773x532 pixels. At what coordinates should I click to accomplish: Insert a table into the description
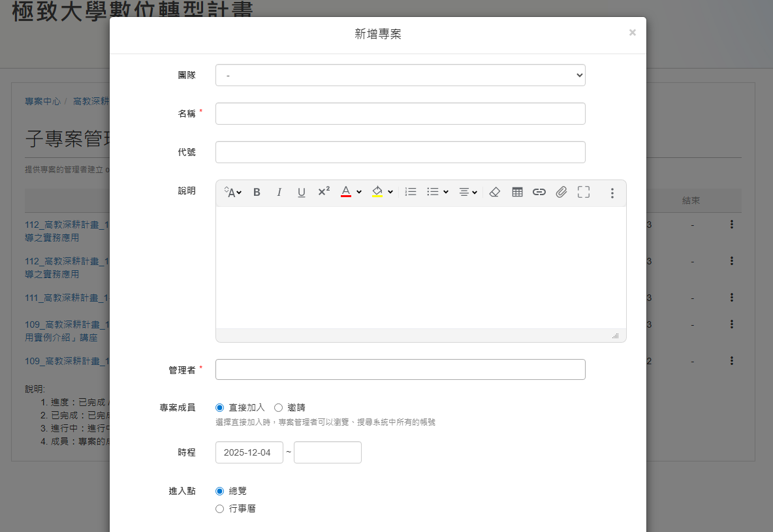tap(517, 192)
